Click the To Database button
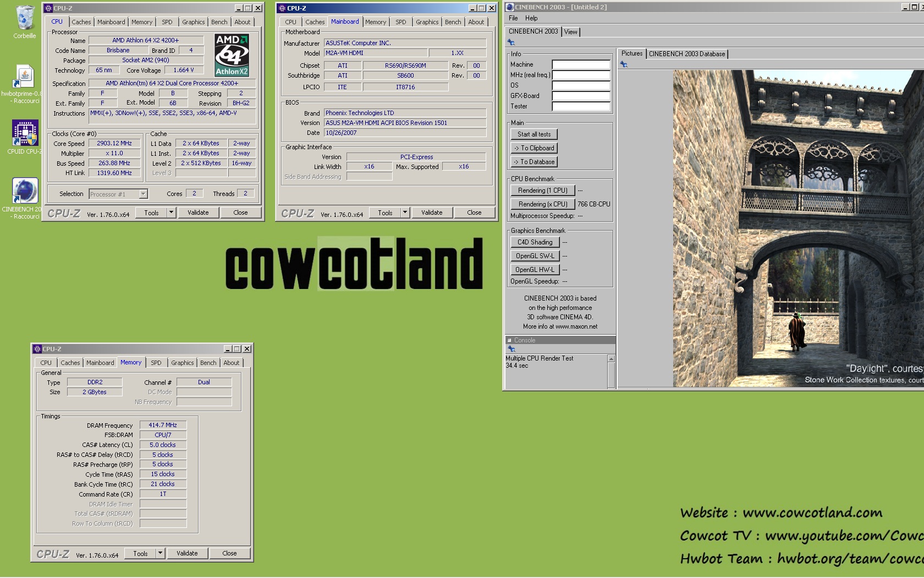This screenshot has width=924, height=578. point(534,162)
